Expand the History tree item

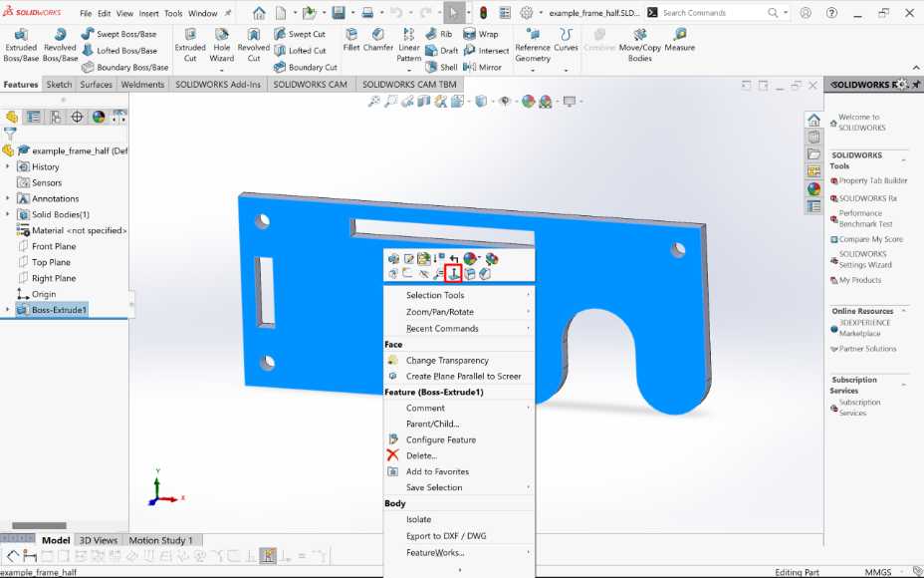click(8, 166)
